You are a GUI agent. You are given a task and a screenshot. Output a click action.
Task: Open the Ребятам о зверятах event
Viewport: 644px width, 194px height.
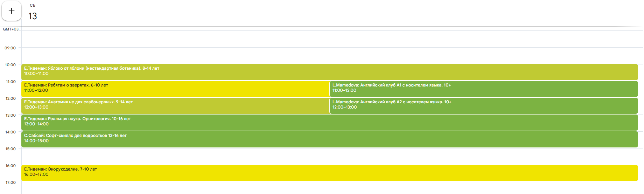(x=175, y=89)
